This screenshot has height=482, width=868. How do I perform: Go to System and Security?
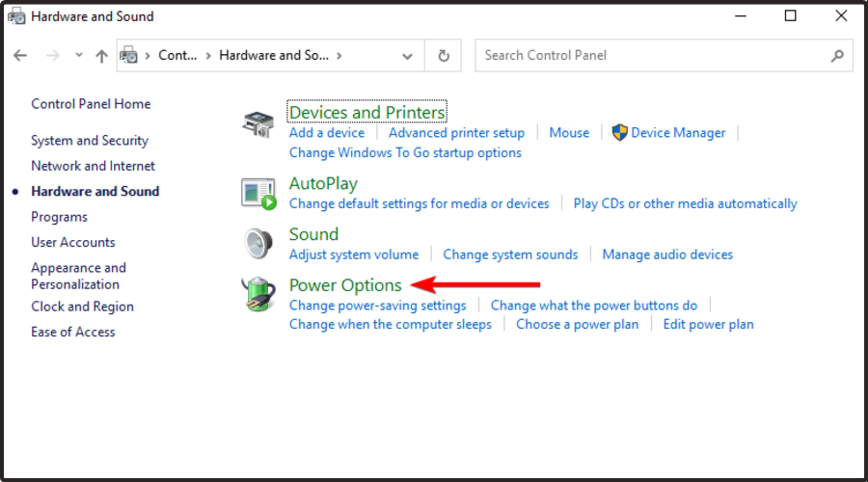[90, 141]
